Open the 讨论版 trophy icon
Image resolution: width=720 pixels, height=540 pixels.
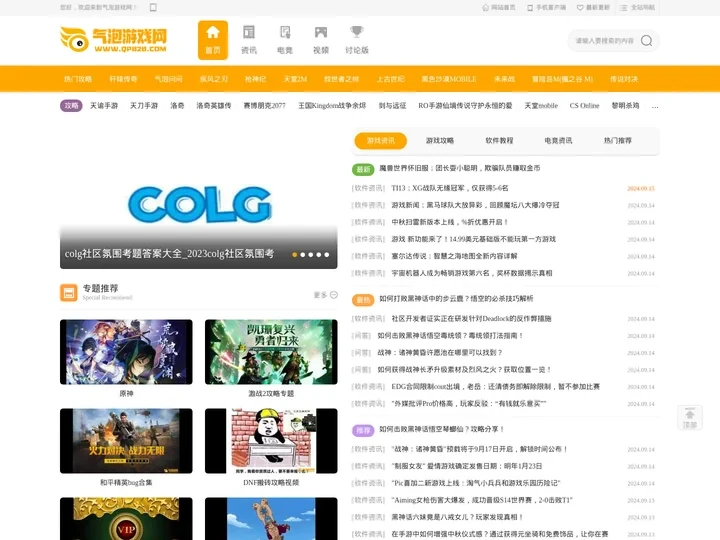pos(357,40)
